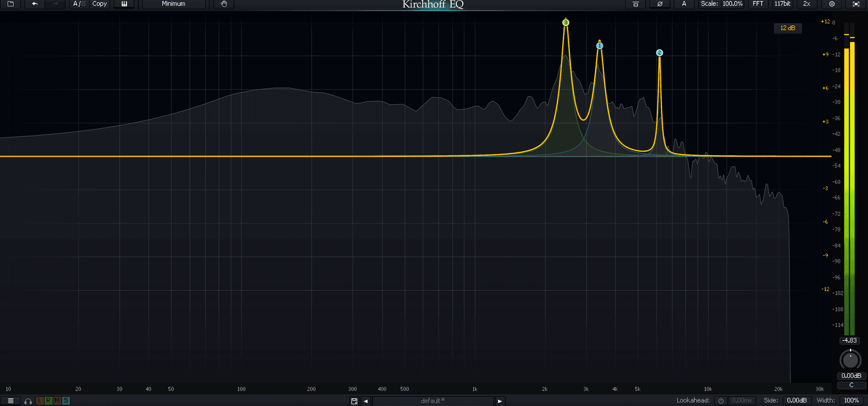
Task: Toggle the auto gain A button
Action: click(x=684, y=4)
